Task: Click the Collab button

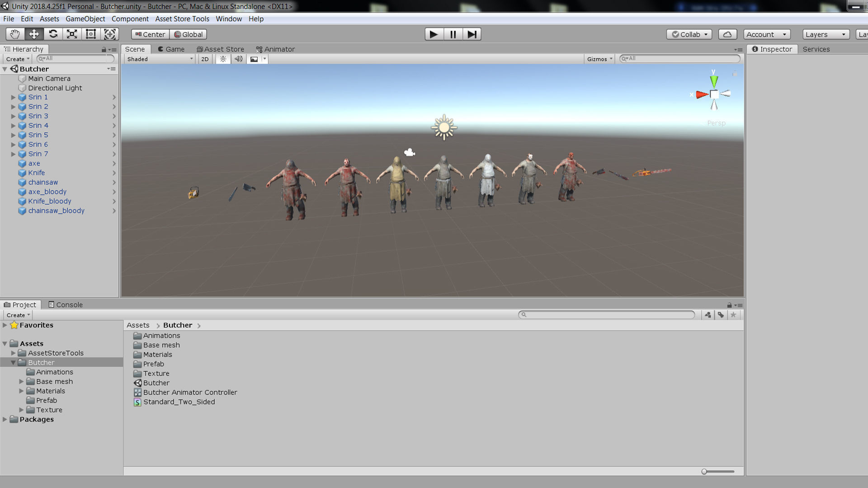Action: 689,34
